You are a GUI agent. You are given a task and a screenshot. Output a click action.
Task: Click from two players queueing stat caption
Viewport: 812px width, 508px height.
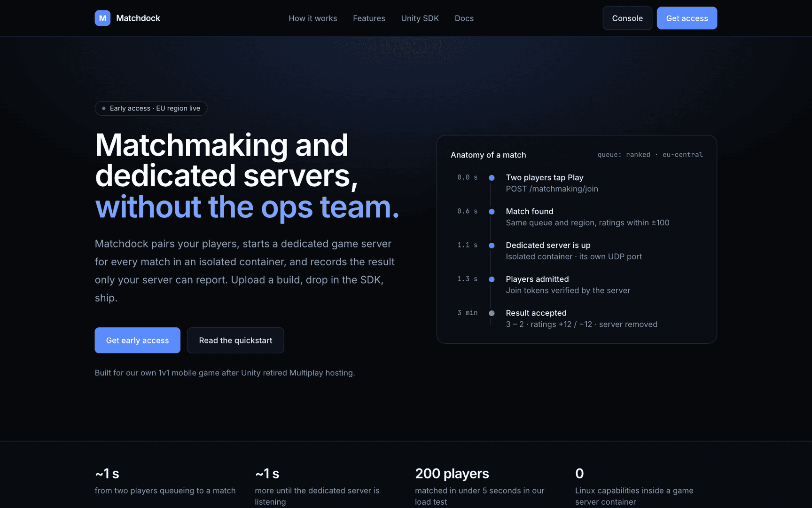point(165,491)
